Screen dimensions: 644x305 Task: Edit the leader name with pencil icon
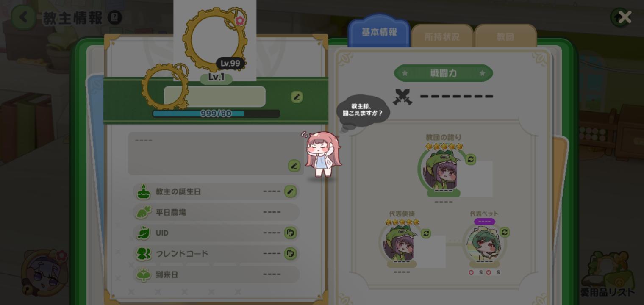pyautogui.click(x=297, y=97)
